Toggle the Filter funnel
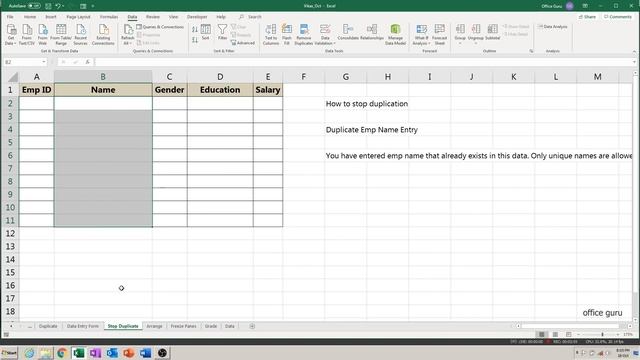This screenshot has width=640, height=360. click(222, 32)
